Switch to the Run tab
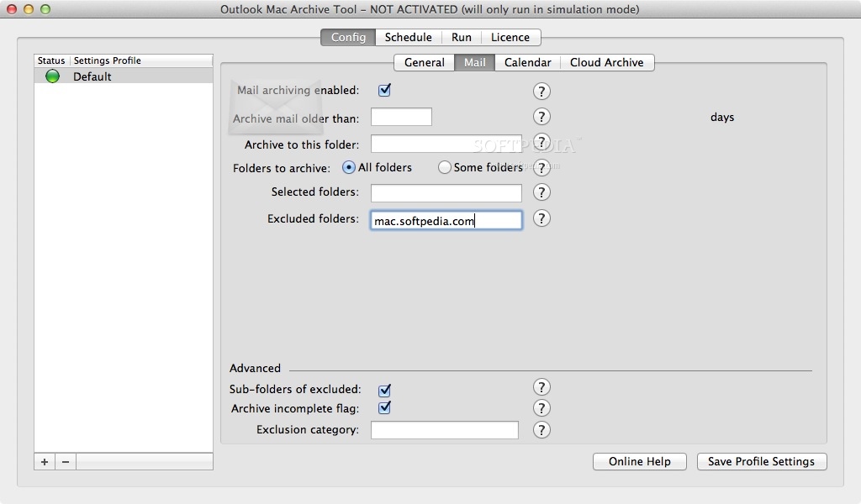The image size is (861, 504). coord(462,37)
